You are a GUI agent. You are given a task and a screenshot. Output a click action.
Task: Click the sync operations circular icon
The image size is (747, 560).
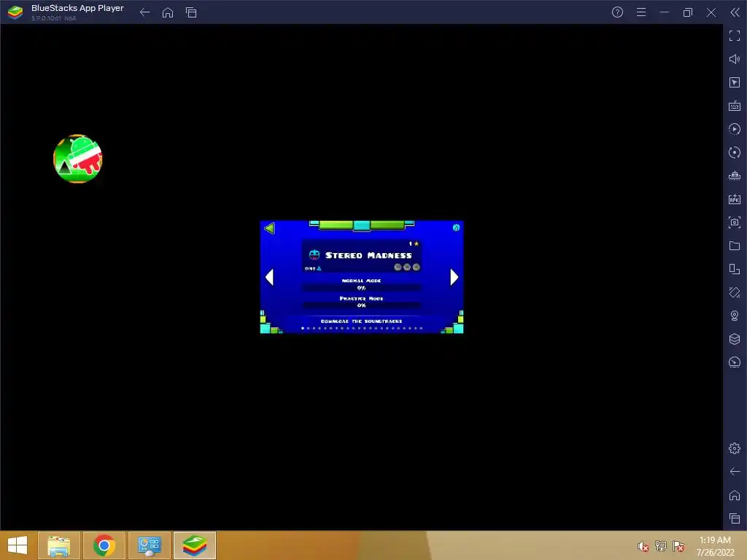coord(734,152)
